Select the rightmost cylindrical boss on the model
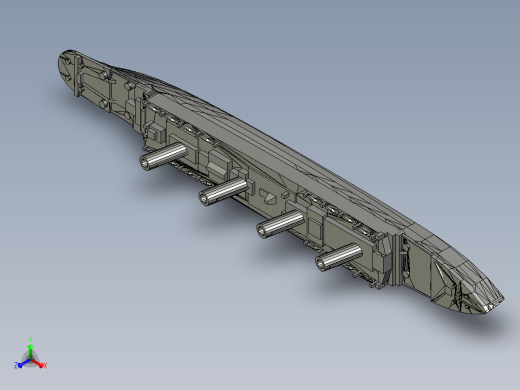 [x=339, y=257]
